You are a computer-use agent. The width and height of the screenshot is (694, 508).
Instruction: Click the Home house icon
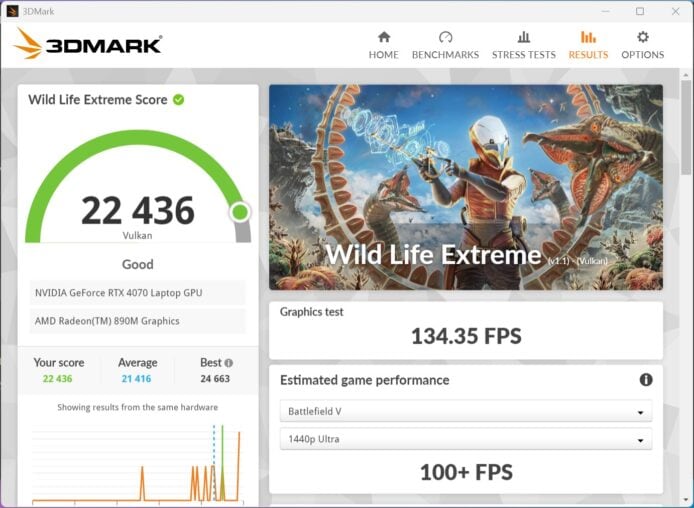(x=383, y=37)
